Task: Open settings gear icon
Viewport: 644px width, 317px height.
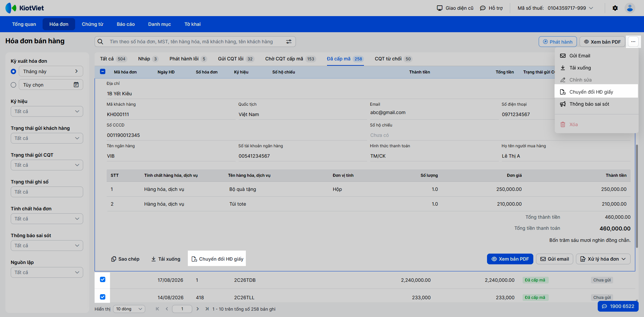Action: (615, 8)
